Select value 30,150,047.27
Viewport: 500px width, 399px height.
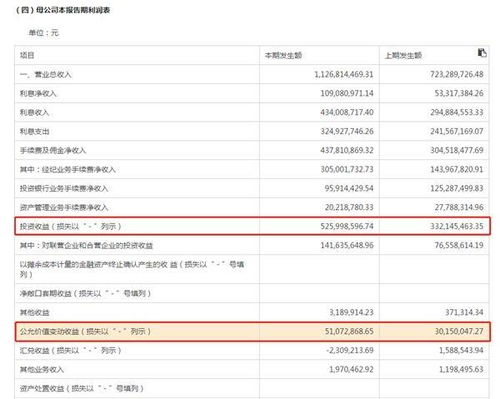[459, 331]
